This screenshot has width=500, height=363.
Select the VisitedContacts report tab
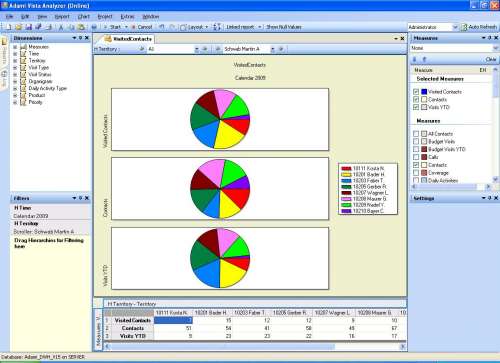[x=129, y=39]
